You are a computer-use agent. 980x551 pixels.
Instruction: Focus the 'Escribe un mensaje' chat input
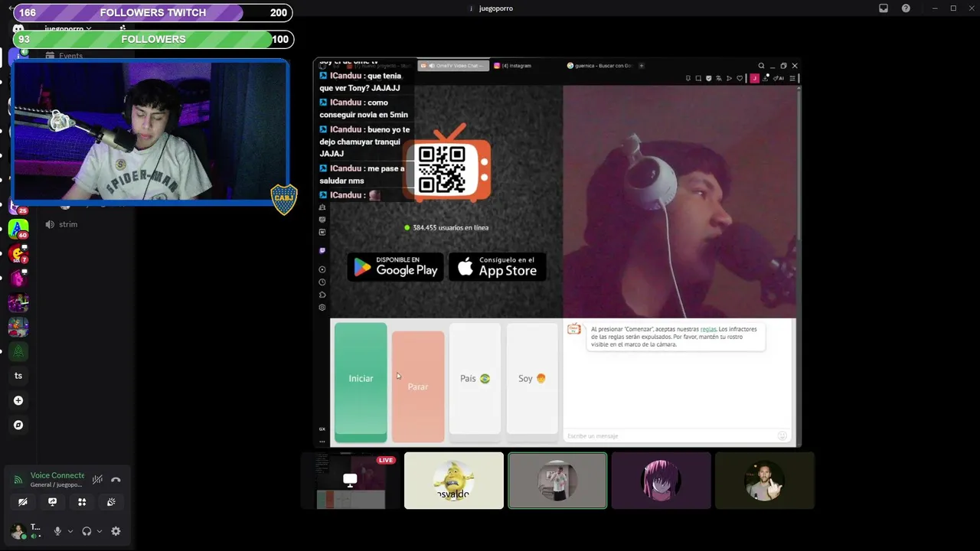[x=670, y=436]
